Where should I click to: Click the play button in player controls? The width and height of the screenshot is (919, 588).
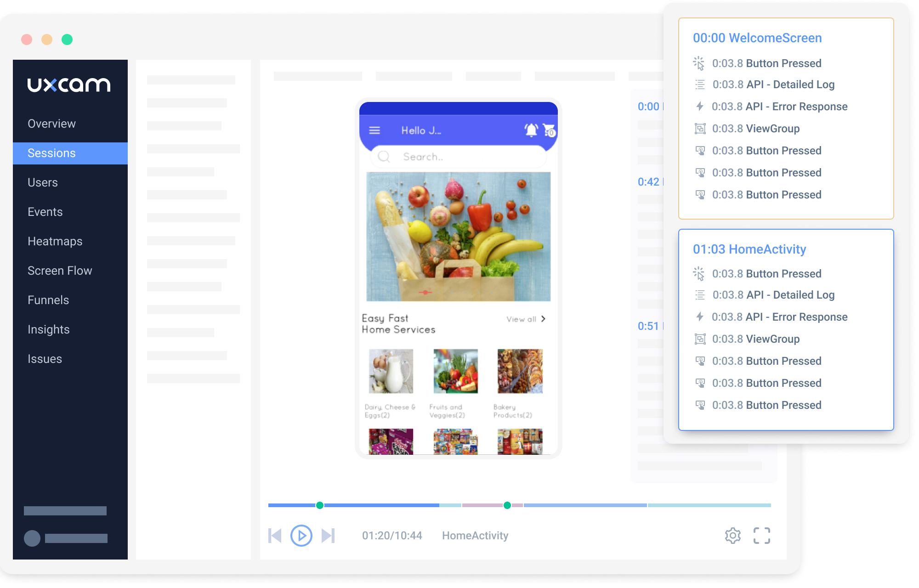click(x=301, y=536)
